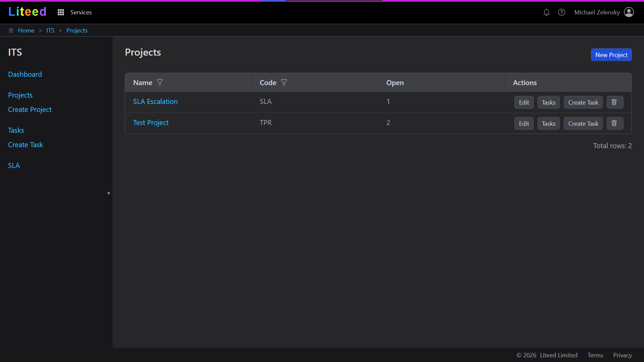This screenshot has width=644, height=362.
Task: Create Task for SLA Escalation project
Action: point(583,103)
